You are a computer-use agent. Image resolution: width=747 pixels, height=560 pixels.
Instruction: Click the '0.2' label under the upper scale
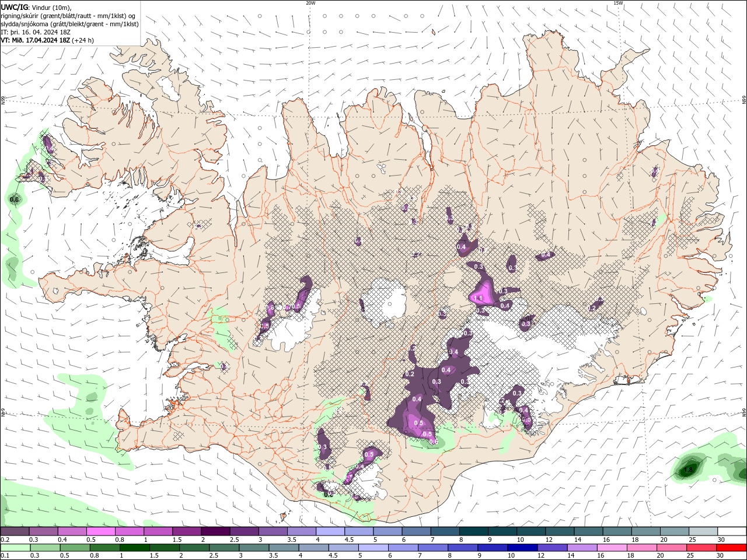[5, 540]
